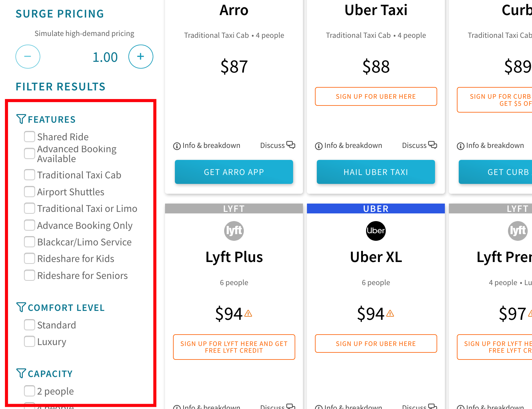Increase surge pricing with the plus button
Screen dimensions: 532x409
click(141, 57)
